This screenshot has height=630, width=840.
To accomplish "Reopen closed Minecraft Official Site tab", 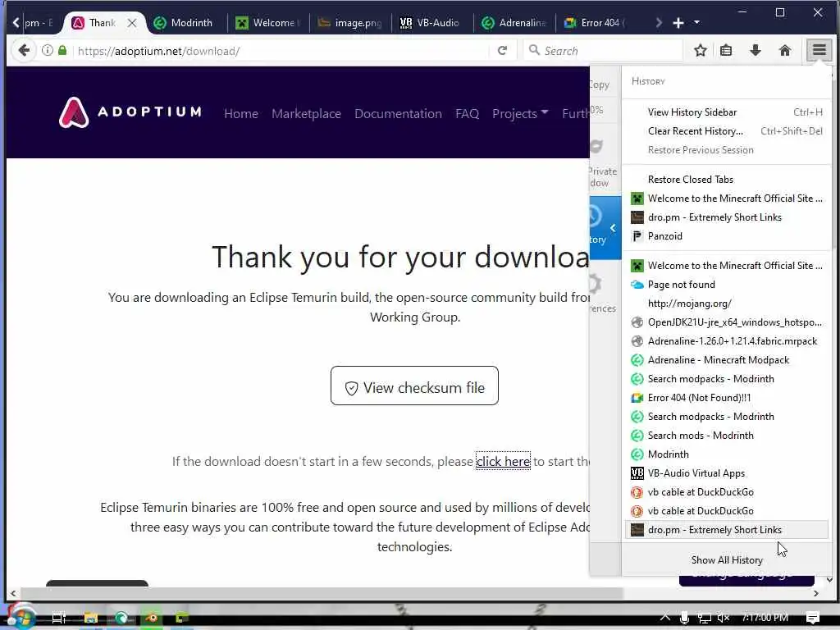I will (x=727, y=199).
